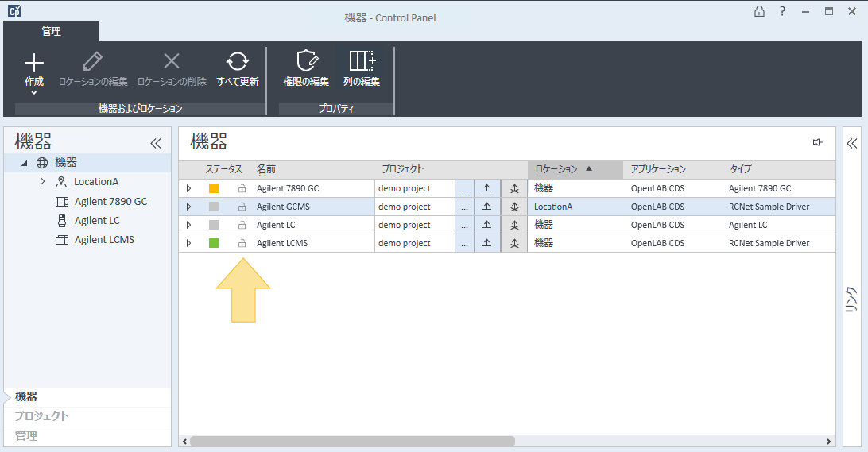Click the lock icon in title bar
Image resolution: width=868 pixels, height=452 pixels.
(x=759, y=11)
